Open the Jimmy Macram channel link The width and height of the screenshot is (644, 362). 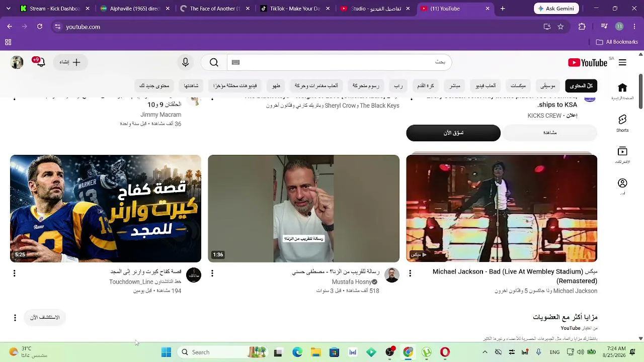pos(161,115)
